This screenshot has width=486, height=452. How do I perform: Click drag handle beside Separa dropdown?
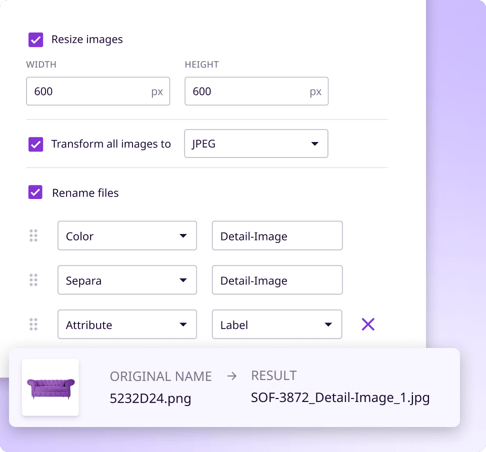(33, 280)
